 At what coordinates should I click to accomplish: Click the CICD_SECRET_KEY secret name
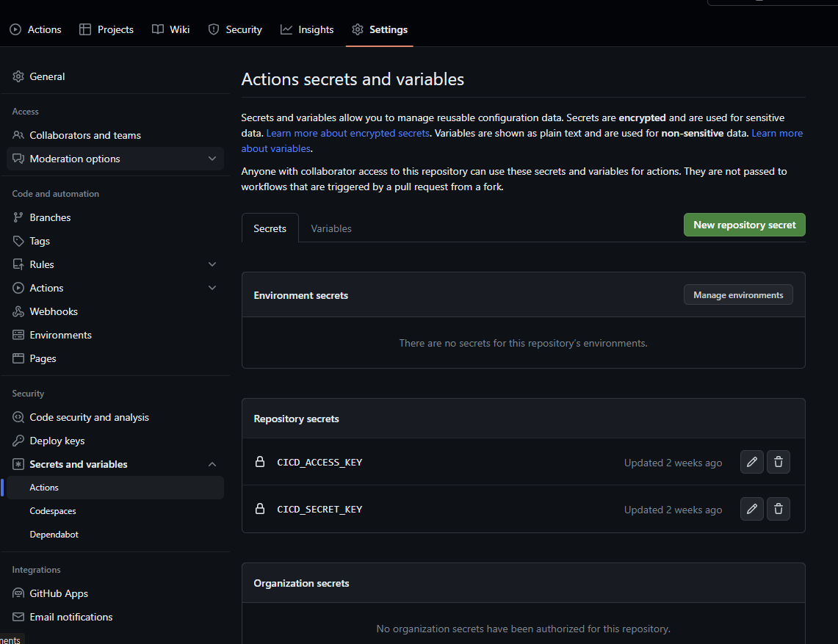(x=319, y=510)
